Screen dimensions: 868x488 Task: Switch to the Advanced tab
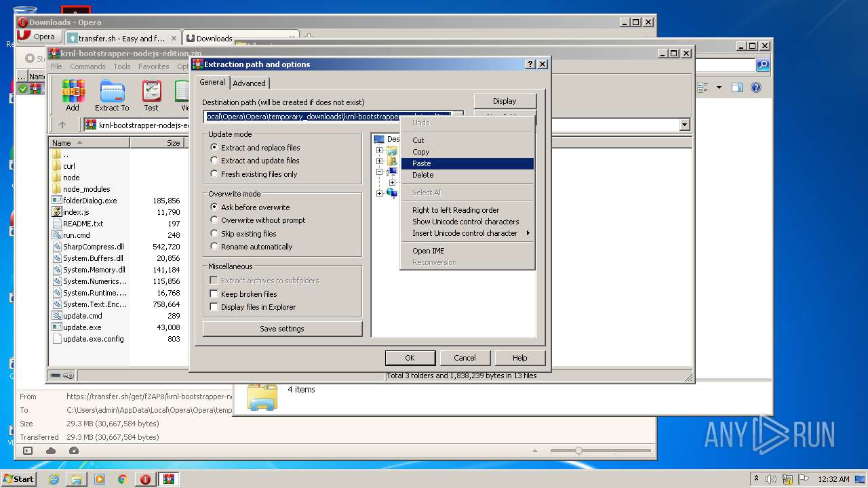[x=250, y=83]
